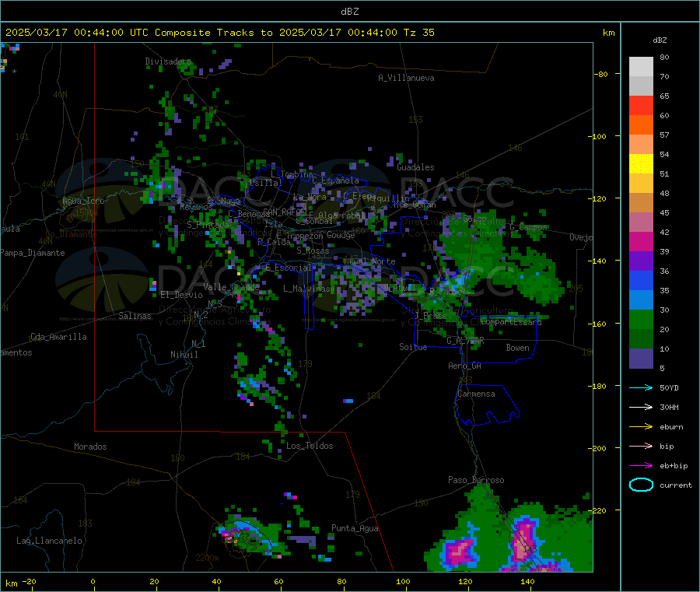The image size is (700, 592).
Task: Click the 'Los_Toldos' place label
Action: pyautogui.click(x=310, y=446)
